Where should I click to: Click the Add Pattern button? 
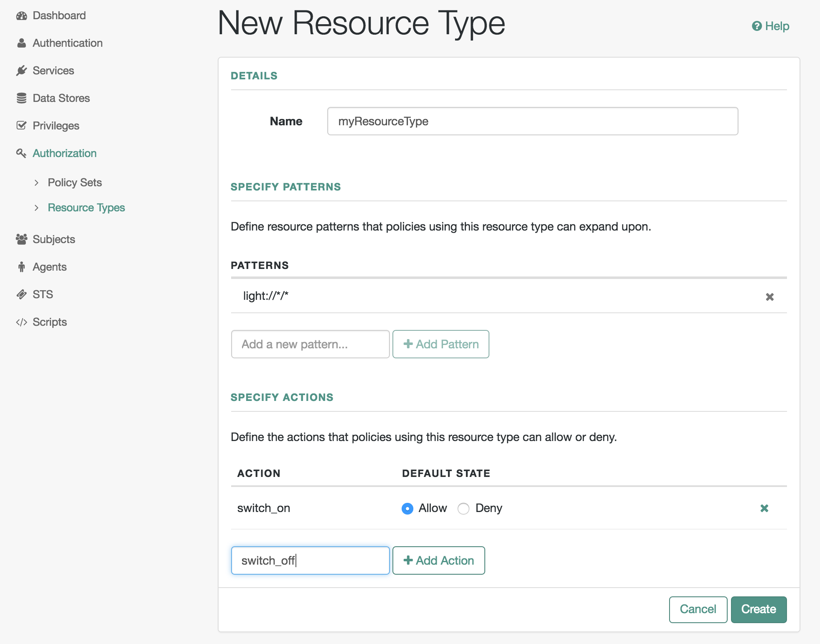coord(441,344)
